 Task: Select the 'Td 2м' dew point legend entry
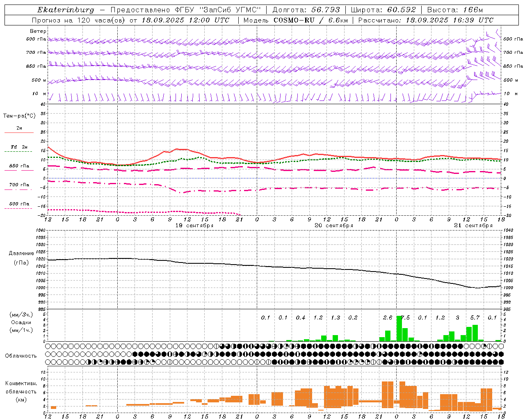[x=19, y=147]
